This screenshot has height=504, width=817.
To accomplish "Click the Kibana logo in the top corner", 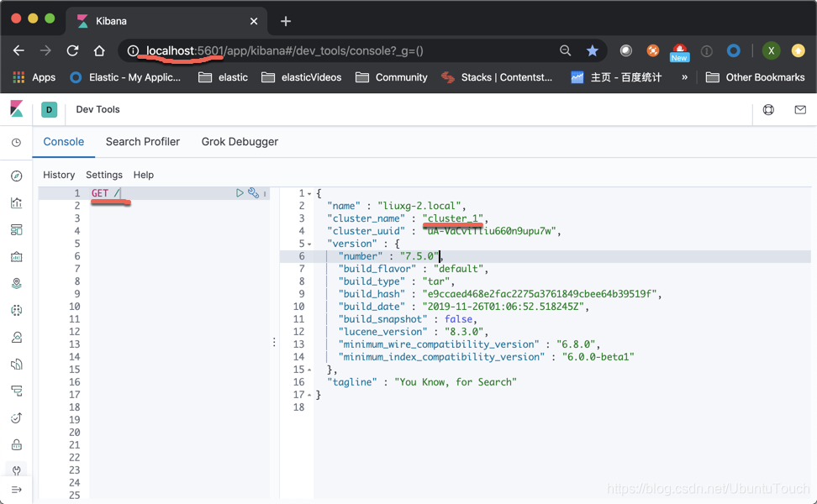I will tap(16, 109).
